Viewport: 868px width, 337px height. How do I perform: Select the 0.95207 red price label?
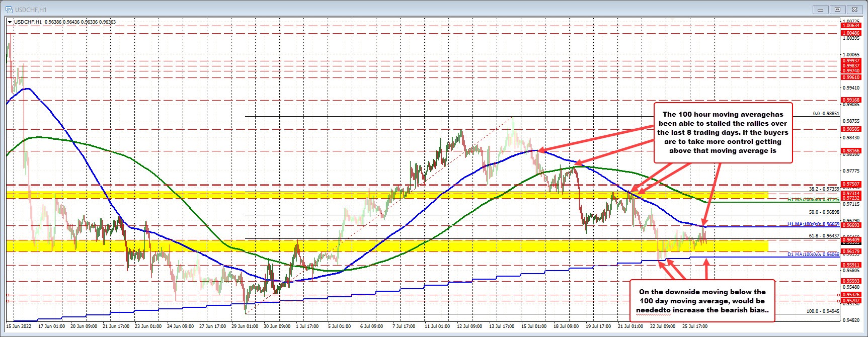click(x=851, y=300)
